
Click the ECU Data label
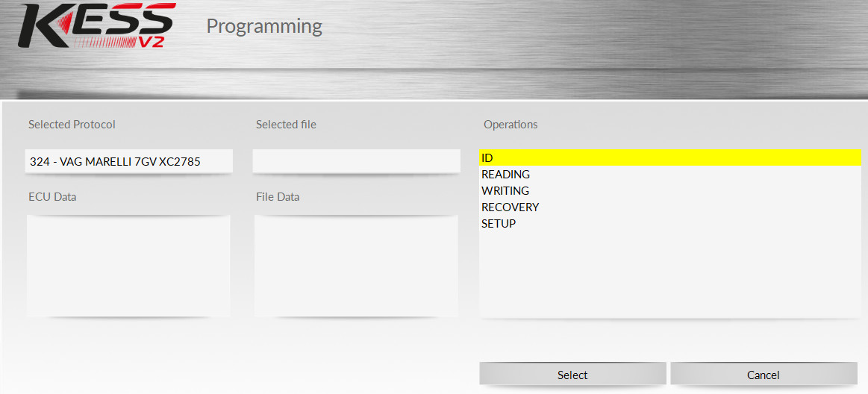point(52,197)
